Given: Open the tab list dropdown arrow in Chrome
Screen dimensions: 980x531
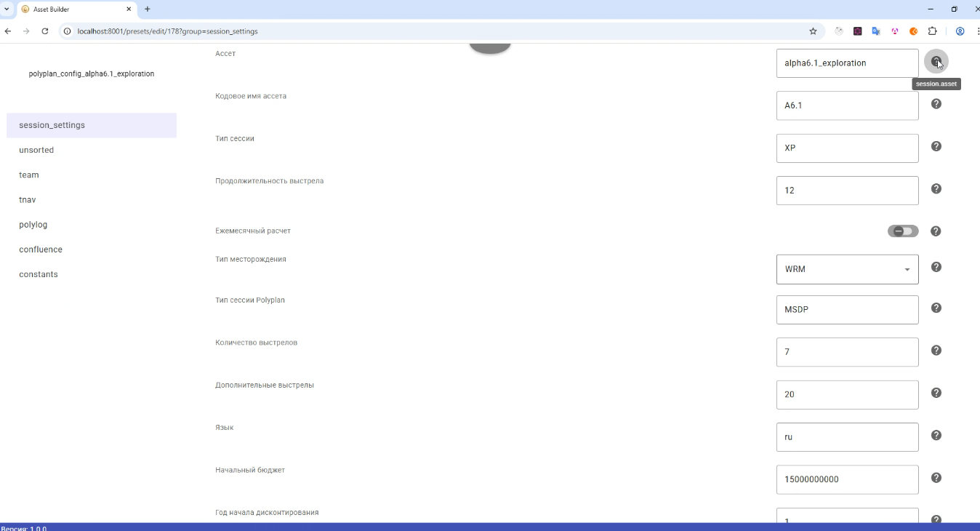Looking at the screenshot, I should pos(7,9).
